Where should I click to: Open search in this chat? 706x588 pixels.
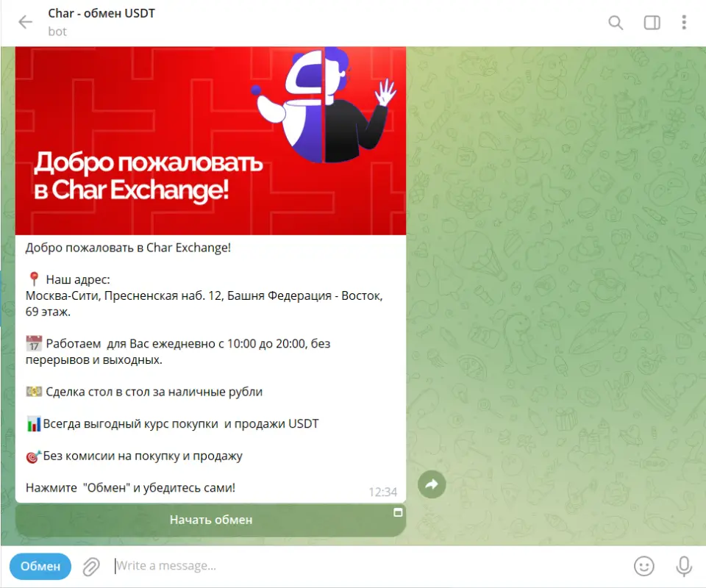[616, 23]
